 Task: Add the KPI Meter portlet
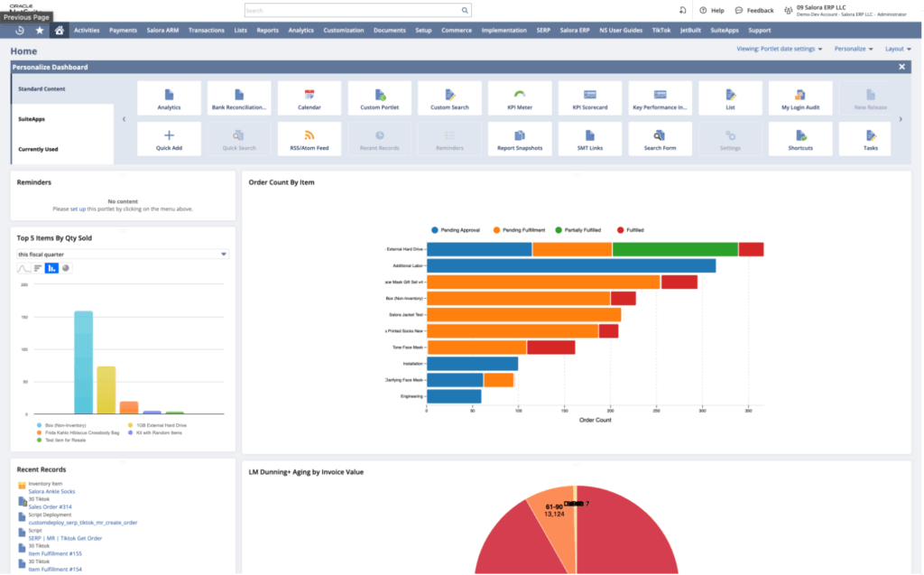[x=519, y=97]
